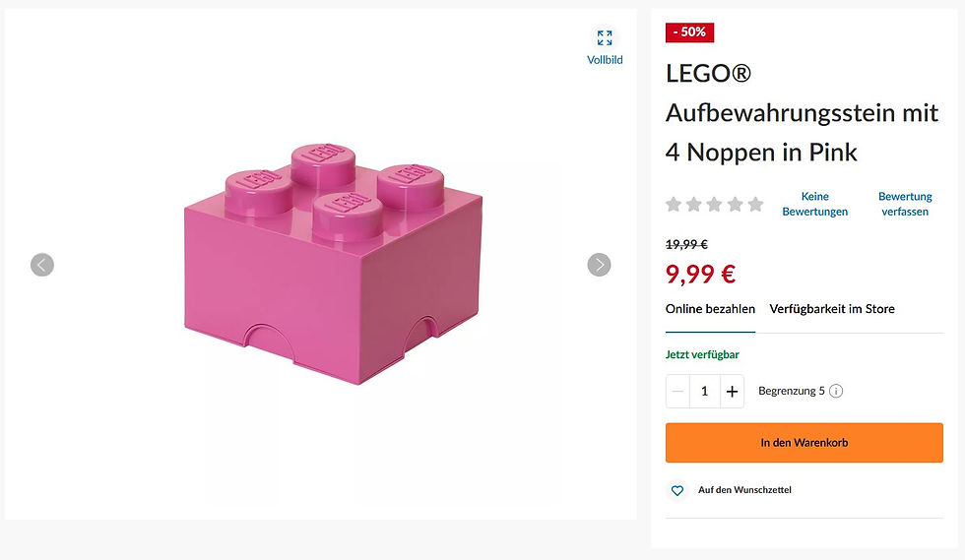Click Auf den Wunschzettel text
Image resolution: width=965 pixels, height=560 pixels.
[x=744, y=490]
